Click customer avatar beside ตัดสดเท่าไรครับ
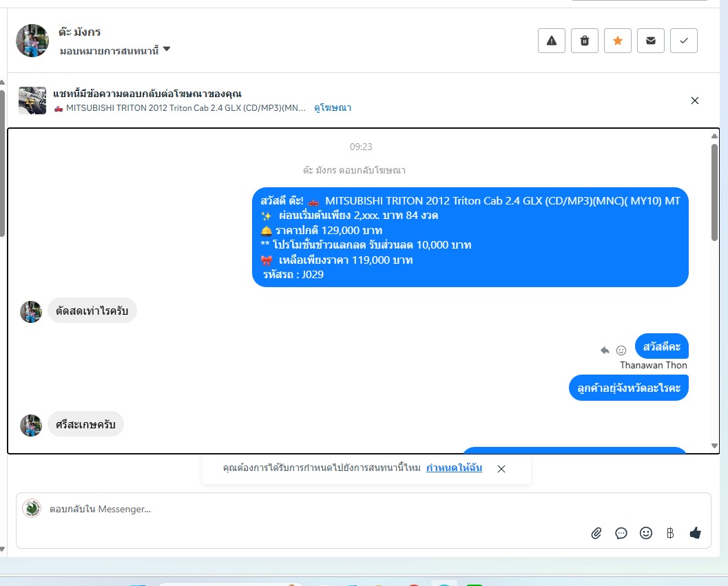 pos(31,311)
